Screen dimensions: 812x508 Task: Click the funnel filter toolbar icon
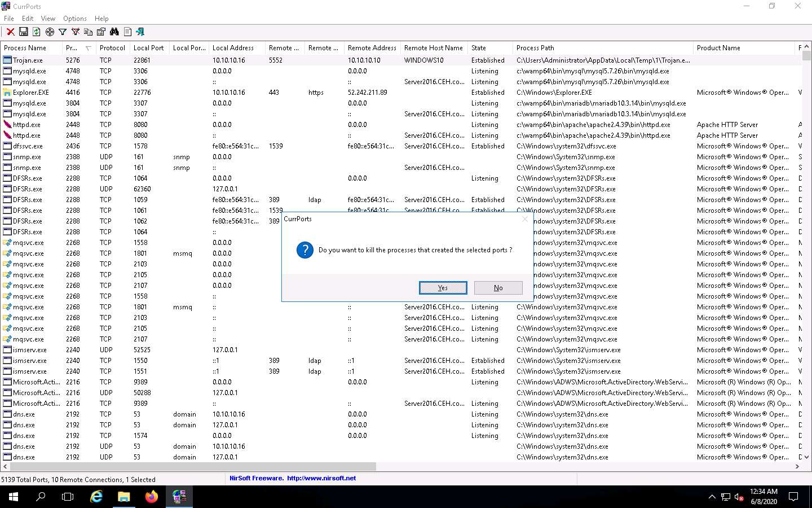click(63, 32)
